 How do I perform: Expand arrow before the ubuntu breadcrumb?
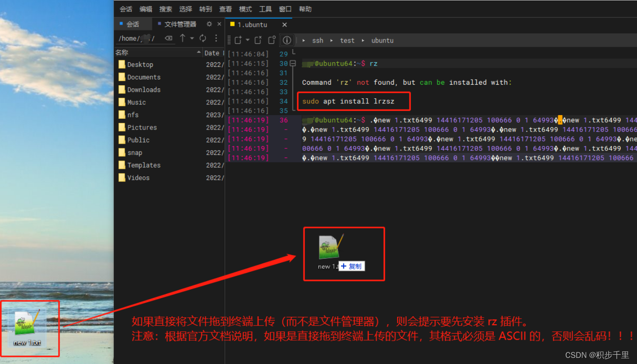pyautogui.click(x=363, y=41)
